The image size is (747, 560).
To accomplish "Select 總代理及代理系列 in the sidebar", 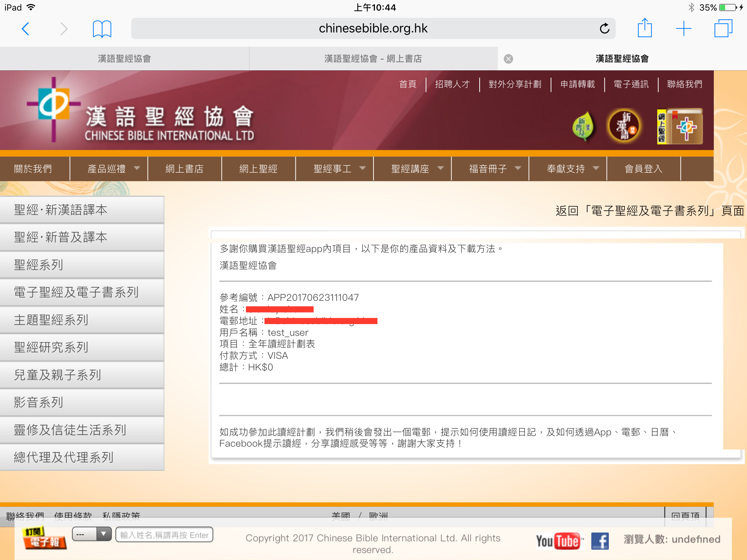I will (x=82, y=457).
